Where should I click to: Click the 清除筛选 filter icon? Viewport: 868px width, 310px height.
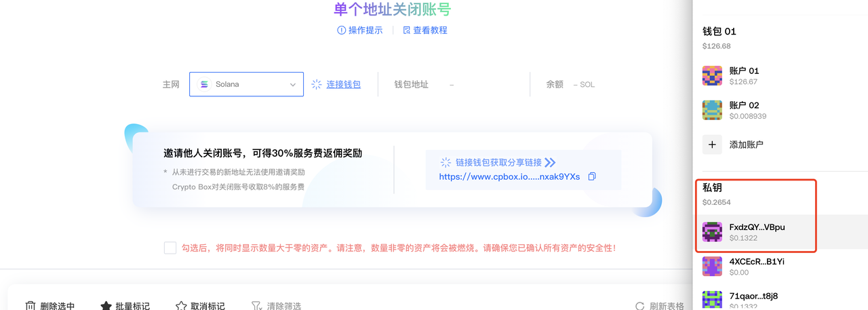[256, 306]
